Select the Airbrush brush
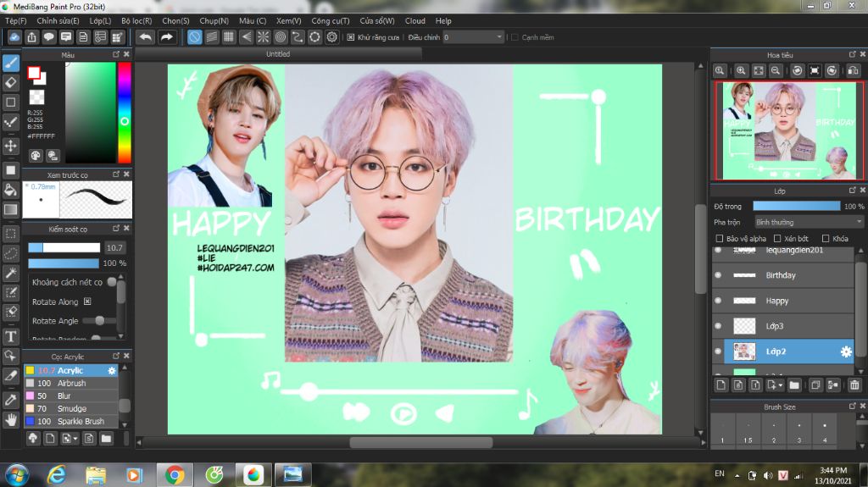This screenshot has height=487, width=868. (71, 383)
